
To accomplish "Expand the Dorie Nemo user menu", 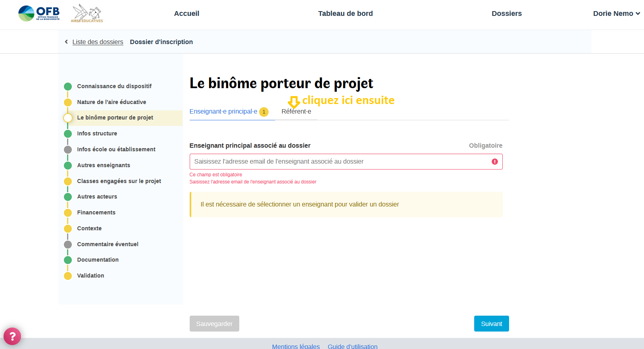I will tap(616, 13).
